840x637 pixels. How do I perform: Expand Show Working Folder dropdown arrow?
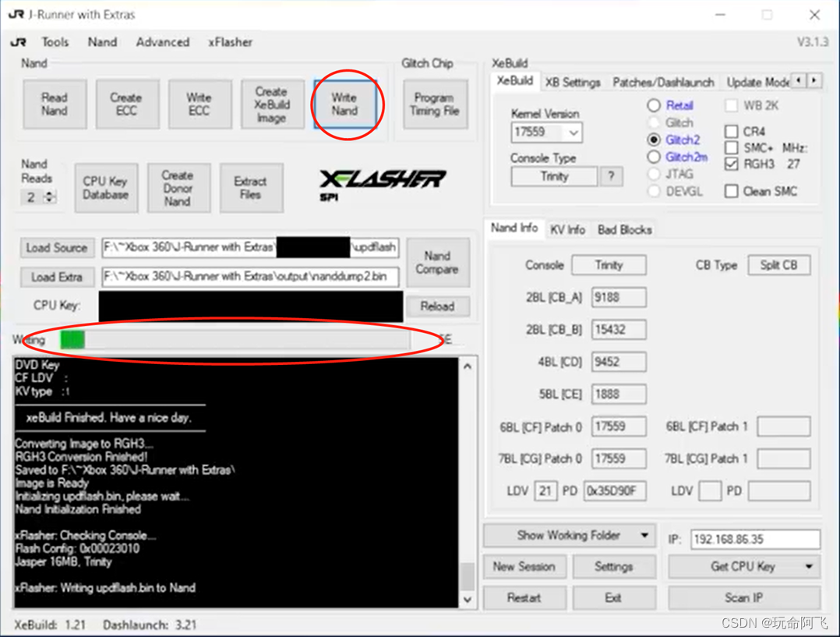coord(644,535)
